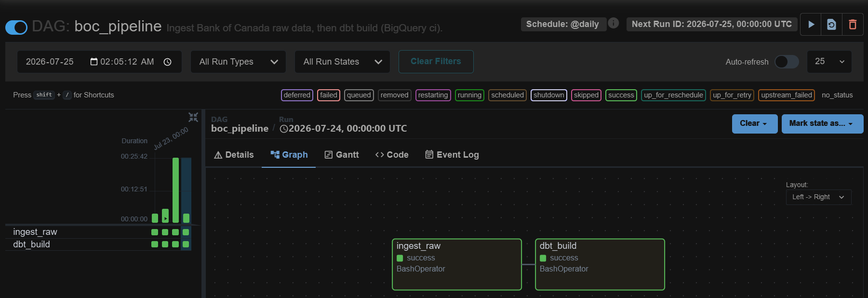
Task: Click the running status badge
Action: point(469,95)
